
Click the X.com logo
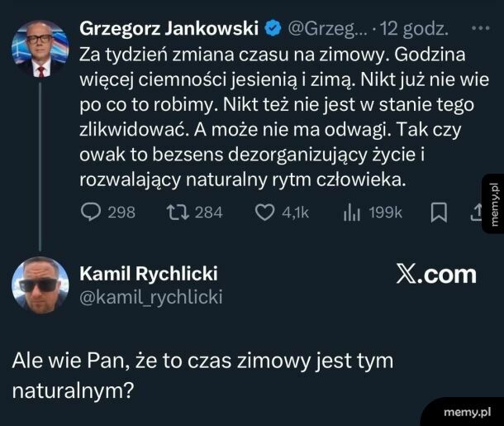point(435,275)
